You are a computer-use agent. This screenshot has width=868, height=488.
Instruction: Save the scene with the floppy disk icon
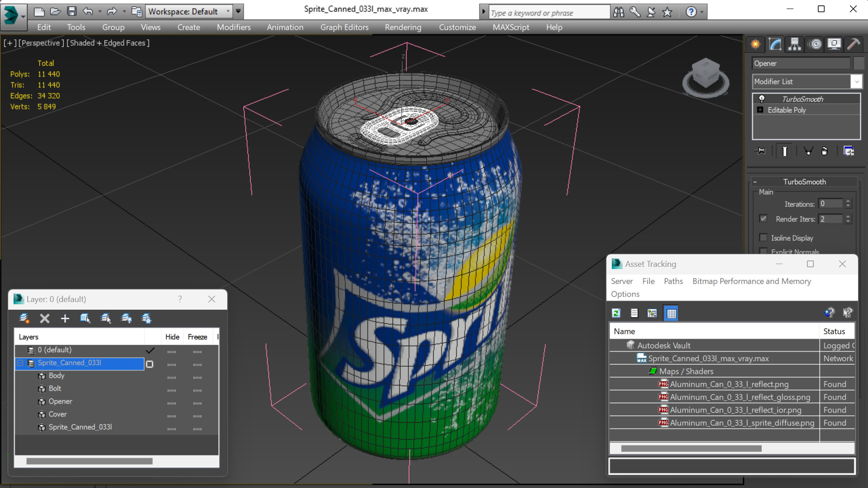pyautogui.click(x=72, y=11)
